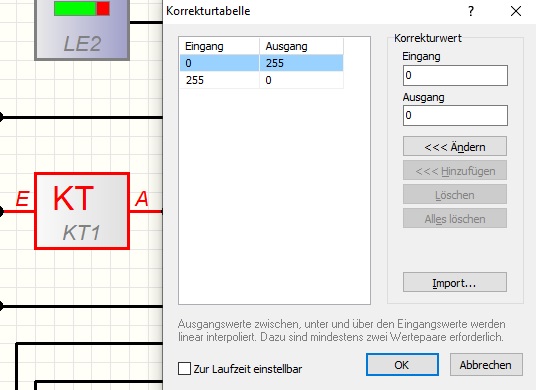536x390 pixels.
Task: Confirm with the OK button
Action: pyautogui.click(x=402, y=365)
